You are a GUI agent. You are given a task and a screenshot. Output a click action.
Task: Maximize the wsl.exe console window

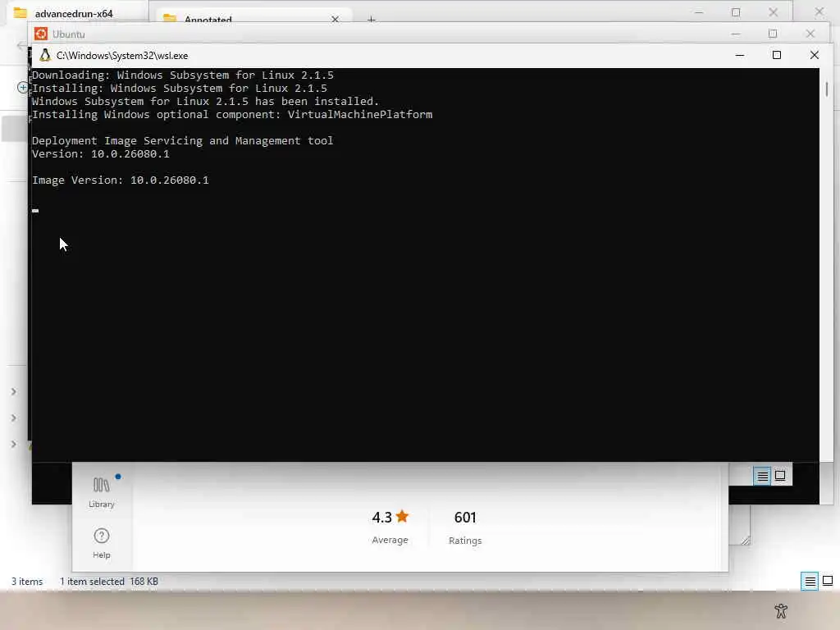click(776, 55)
